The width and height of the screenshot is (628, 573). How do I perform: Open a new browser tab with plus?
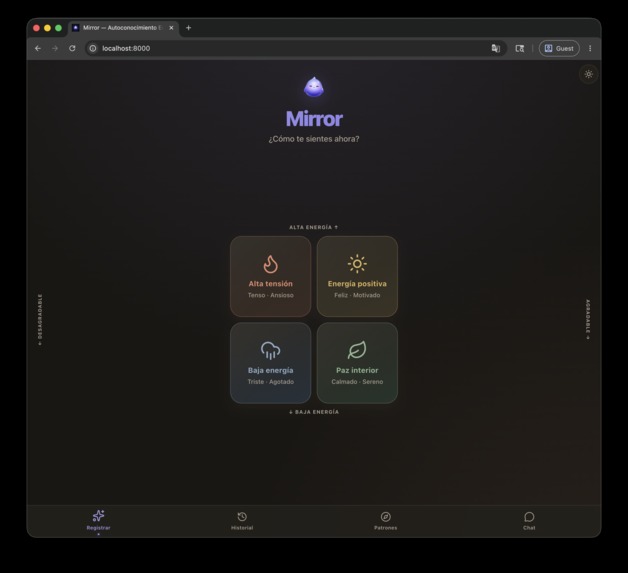pyautogui.click(x=188, y=28)
